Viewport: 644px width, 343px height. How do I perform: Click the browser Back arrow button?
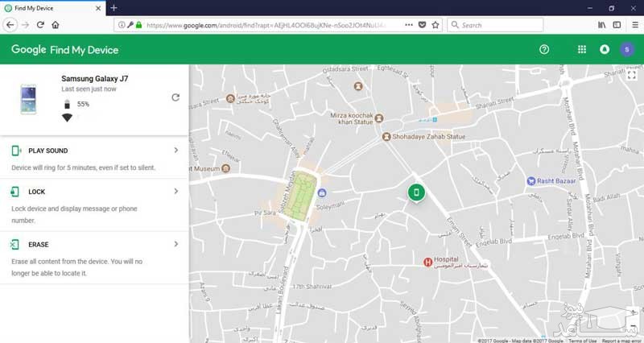[x=10, y=25]
